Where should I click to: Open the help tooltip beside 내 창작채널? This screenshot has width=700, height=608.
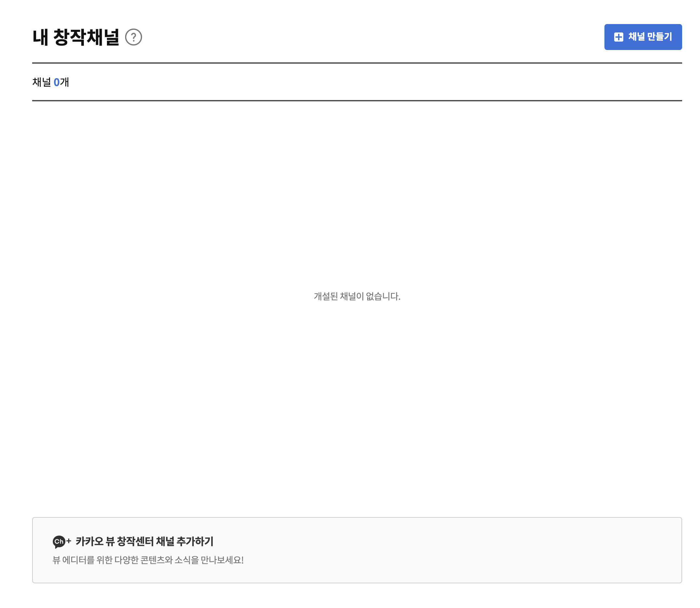[134, 37]
